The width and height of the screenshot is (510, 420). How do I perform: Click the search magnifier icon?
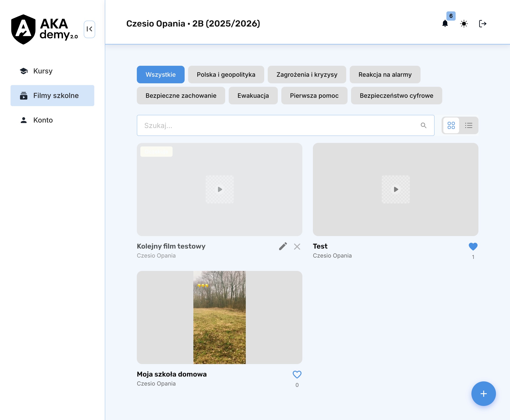pos(423,125)
